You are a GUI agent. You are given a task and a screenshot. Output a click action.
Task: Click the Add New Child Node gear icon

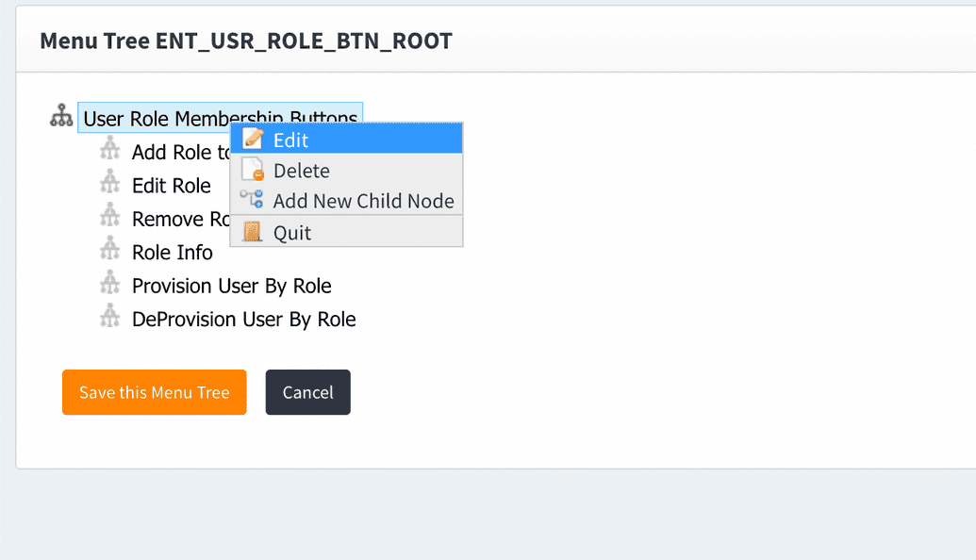point(253,200)
